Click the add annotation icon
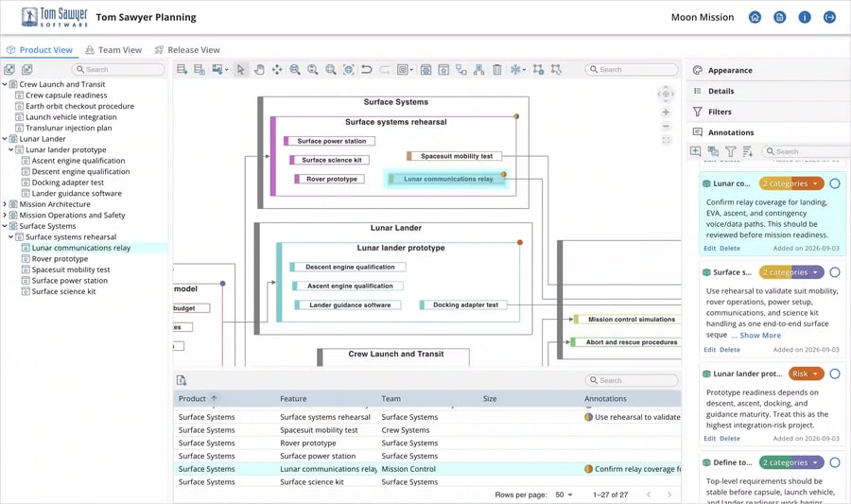This screenshot has width=851, height=504. click(x=695, y=151)
